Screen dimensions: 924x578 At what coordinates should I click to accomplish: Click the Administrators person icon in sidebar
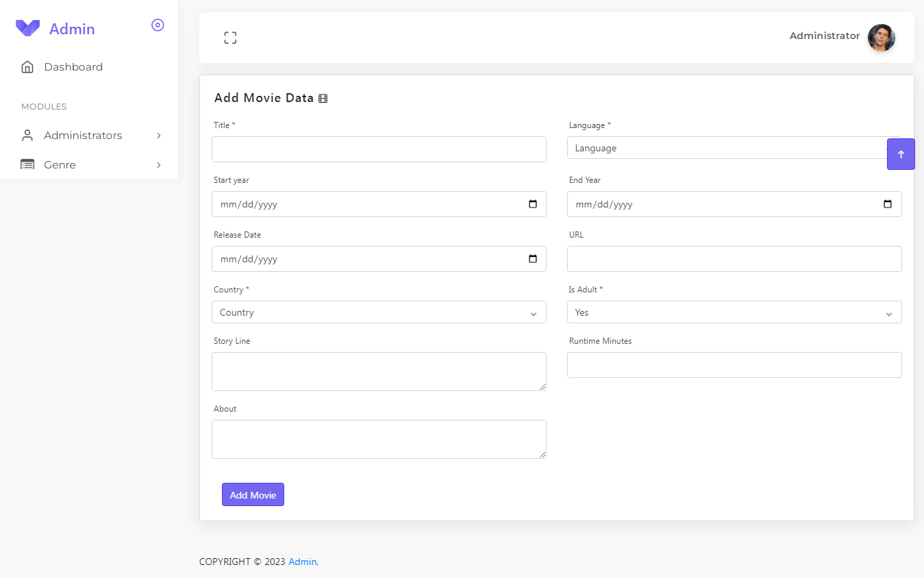pyautogui.click(x=27, y=135)
